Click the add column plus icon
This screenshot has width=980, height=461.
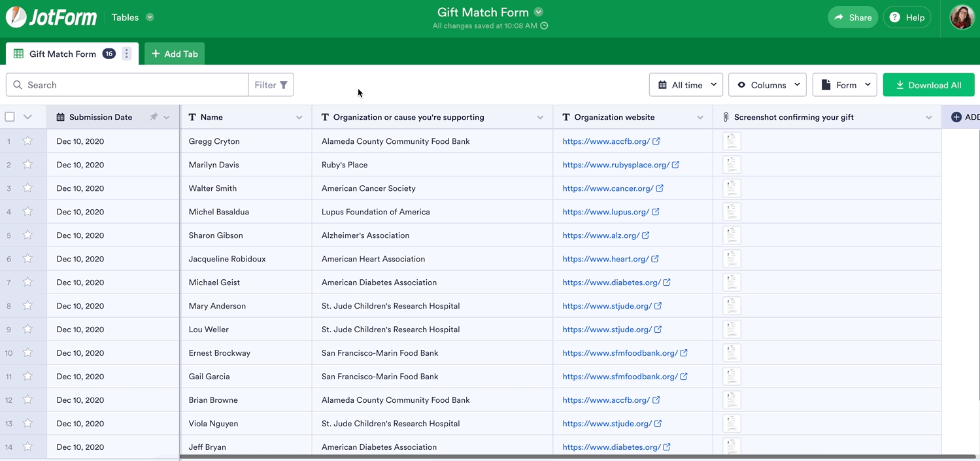click(x=956, y=117)
